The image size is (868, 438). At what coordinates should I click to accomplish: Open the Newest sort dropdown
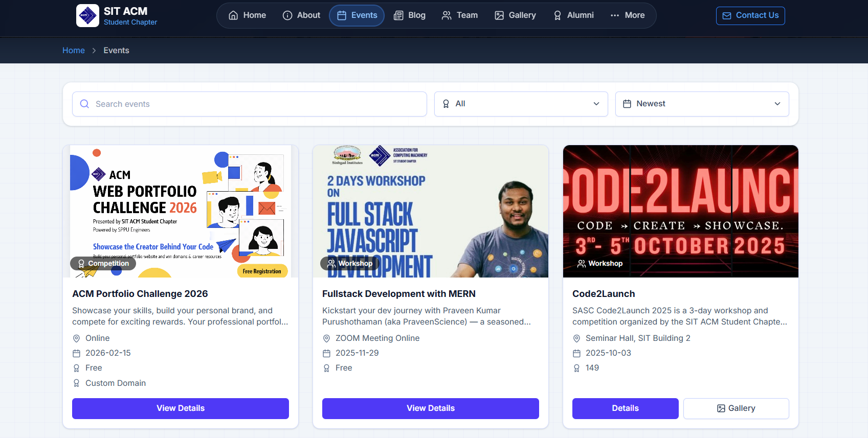(702, 104)
